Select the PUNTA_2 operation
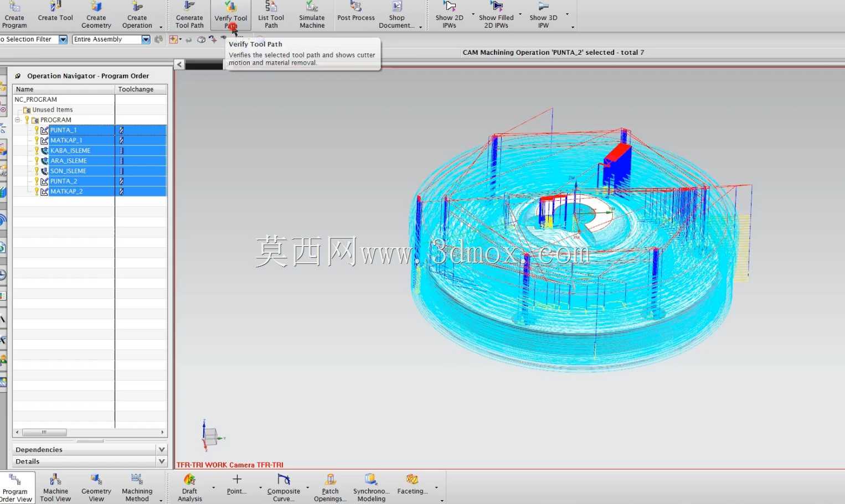The width and height of the screenshot is (845, 504). pyautogui.click(x=64, y=181)
